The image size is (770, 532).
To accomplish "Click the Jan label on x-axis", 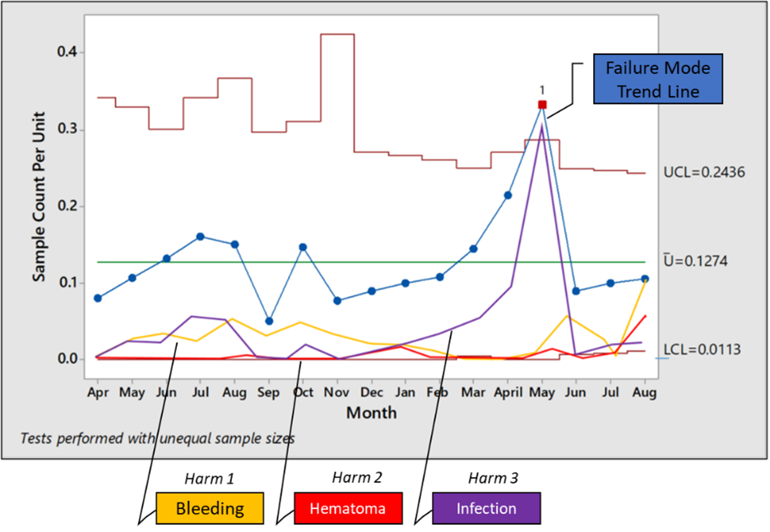I will [405, 393].
